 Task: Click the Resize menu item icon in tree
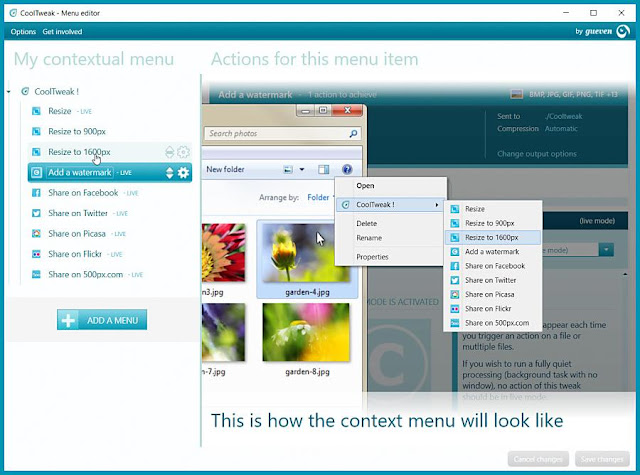[36, 111]
